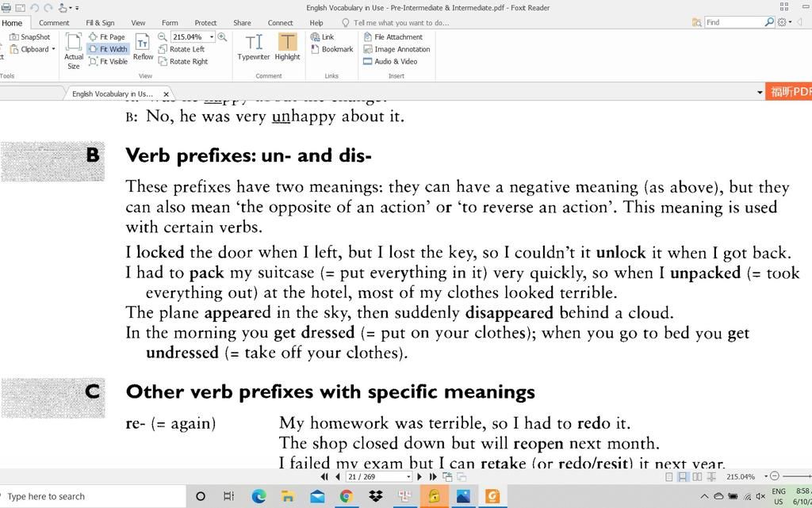This screenshot has width=812, height=508.
Task: Switch to the Protect tab
Action: click(x=205, y=23)
